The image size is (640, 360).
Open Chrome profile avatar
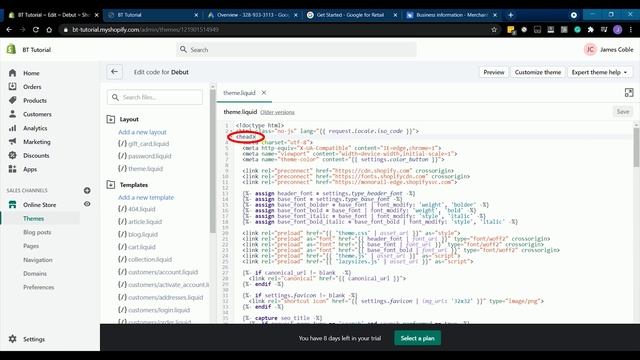(x=618, y=29)
